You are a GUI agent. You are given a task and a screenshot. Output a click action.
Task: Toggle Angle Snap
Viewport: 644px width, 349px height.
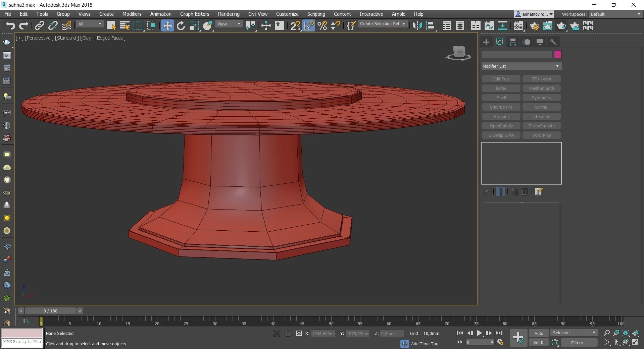309,26
